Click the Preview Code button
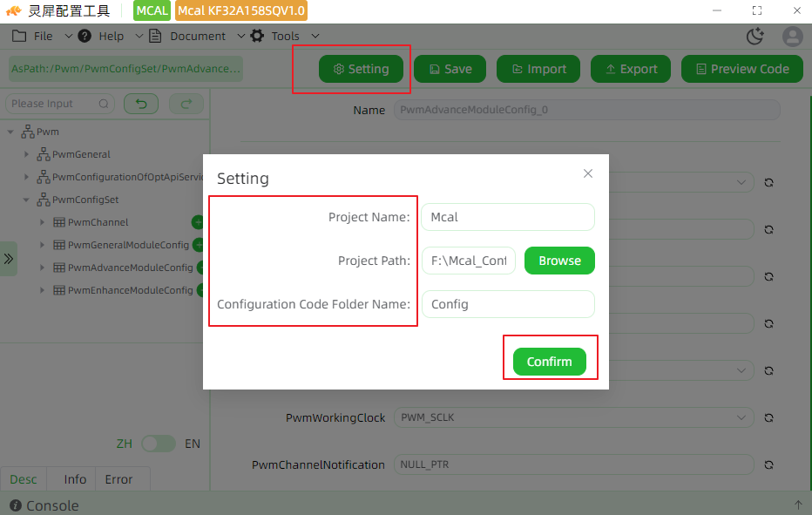Screen dimensions: 812x515 click(x=742, y=69)
